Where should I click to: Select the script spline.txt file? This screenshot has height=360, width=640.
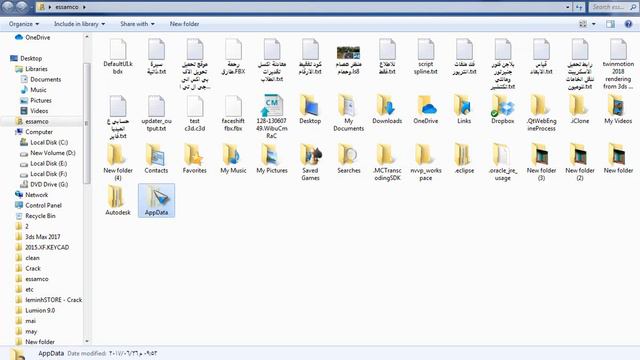425,57
